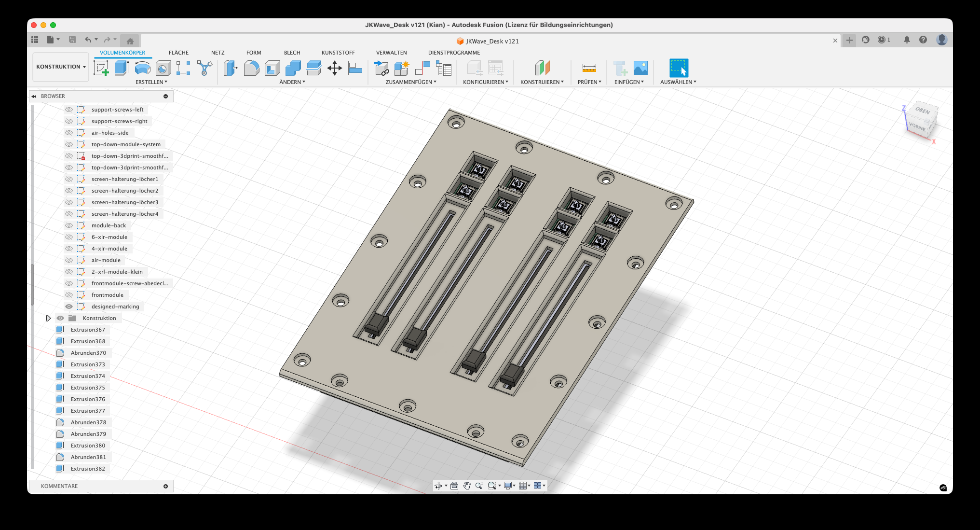Open the Measure tool under Prüfen
Image resolution: width=980 pixels, height=530 pixels.
589,68
